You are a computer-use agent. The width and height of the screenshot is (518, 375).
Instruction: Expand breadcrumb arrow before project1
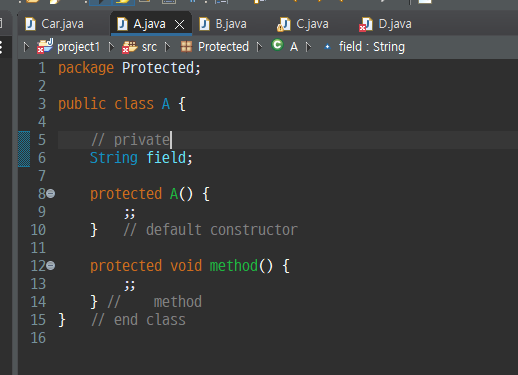pyautogui.click(x=26, y=47)
